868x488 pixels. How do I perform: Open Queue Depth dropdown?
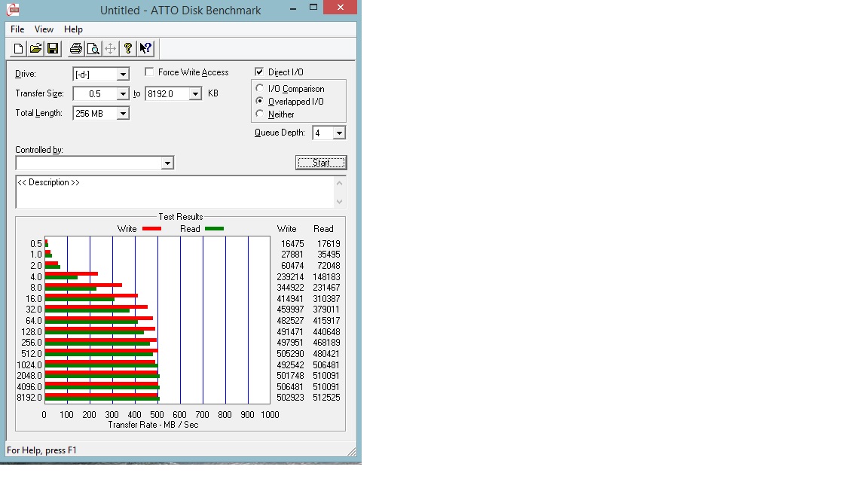click(x=339, y=133)
